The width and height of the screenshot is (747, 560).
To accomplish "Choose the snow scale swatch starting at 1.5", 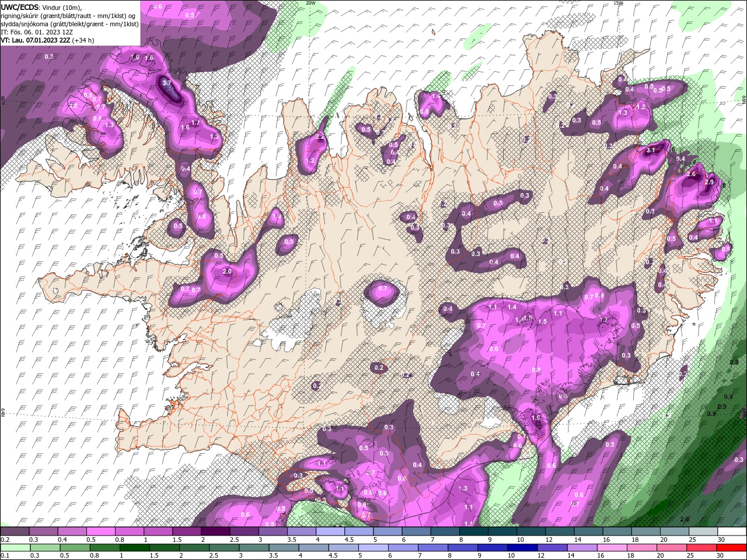I will point(187,531).
